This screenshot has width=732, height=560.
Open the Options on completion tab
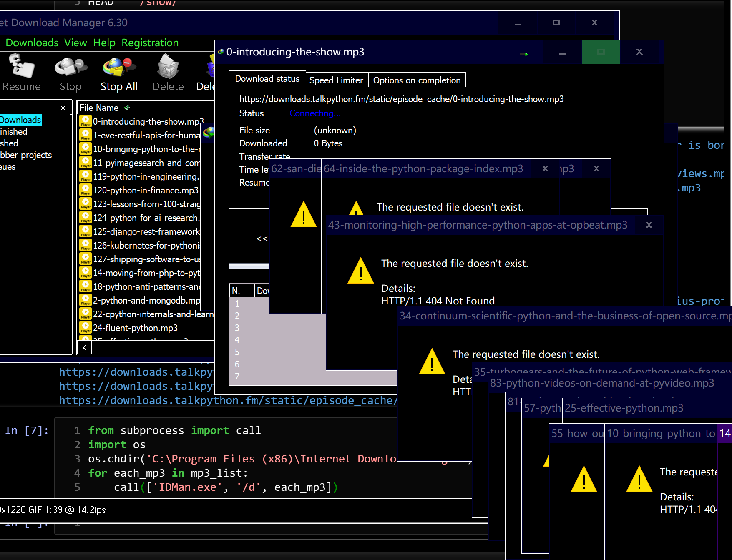tap(417, 80)
